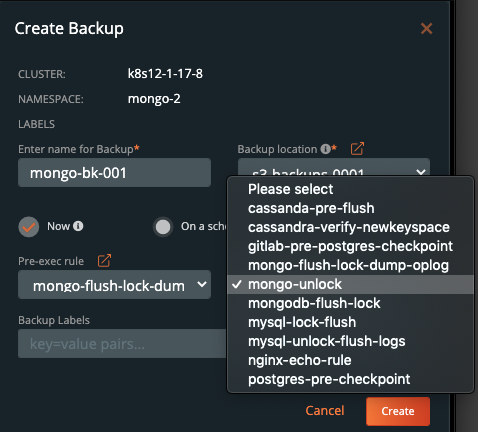This screenshot has width=478, height=432.
Task: Choose cassandra-verify-newkeyspace rule
Action: 350,227
